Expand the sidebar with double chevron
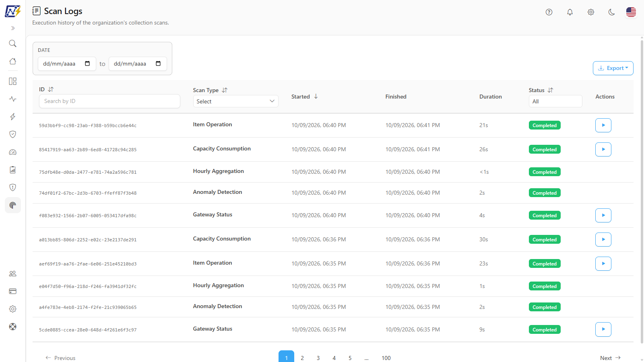 coord(13,28)
